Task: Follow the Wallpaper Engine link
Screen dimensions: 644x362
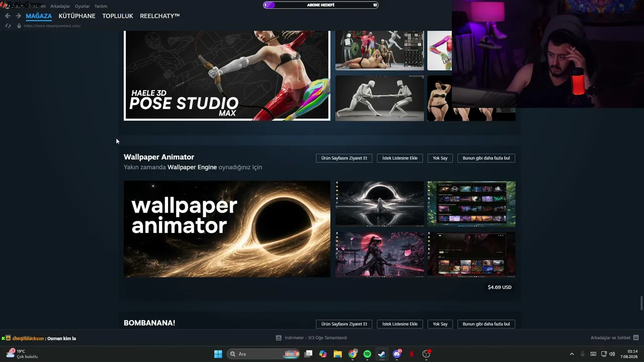Action: (x=192, y=167)
